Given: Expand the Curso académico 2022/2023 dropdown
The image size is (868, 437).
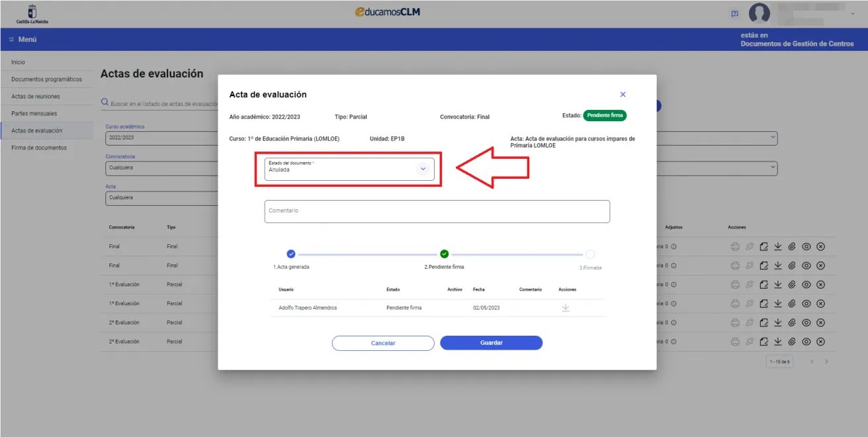Looking at the screenshot, I should (x=159, y=138).
